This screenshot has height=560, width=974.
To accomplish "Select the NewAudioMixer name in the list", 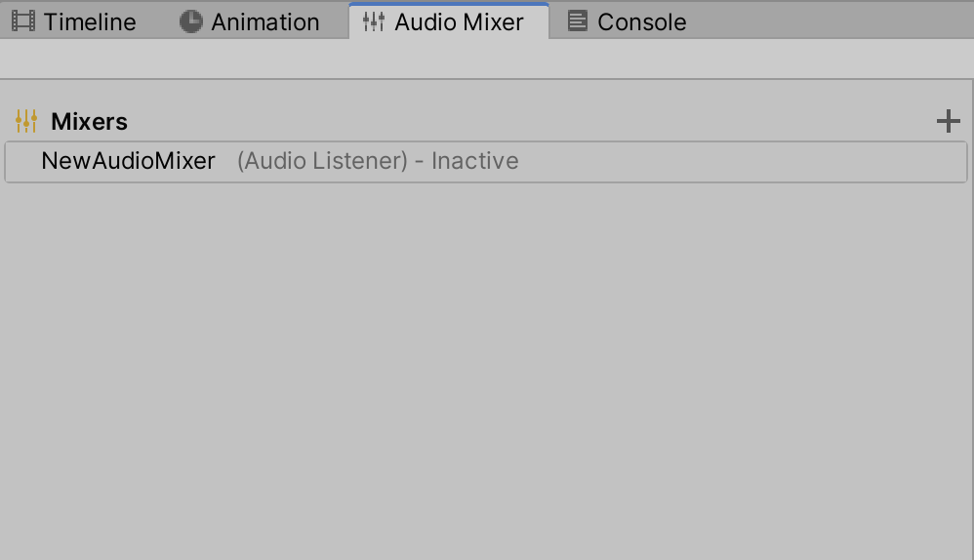I will [x=128, y=161].
